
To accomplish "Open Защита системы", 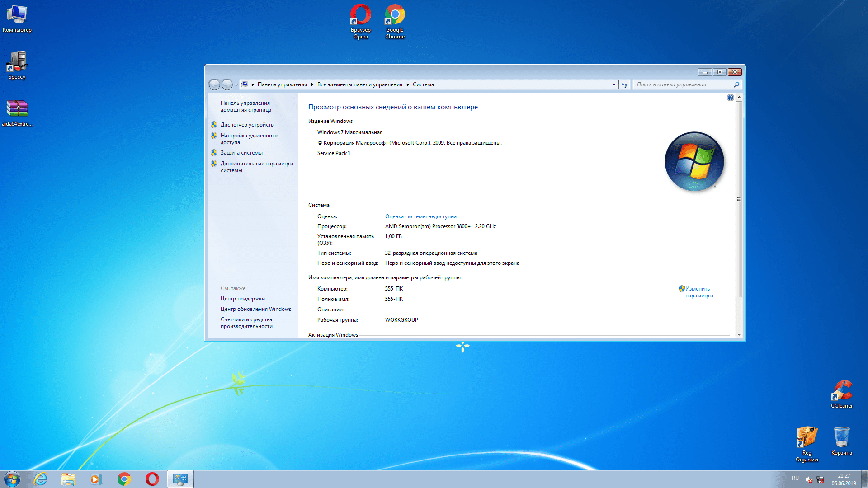I will click(241, 153).
